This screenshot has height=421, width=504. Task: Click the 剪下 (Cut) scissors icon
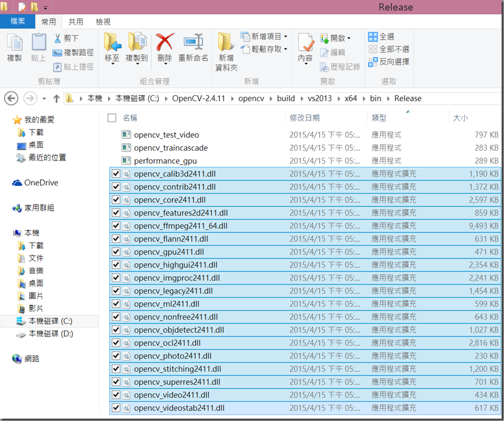(58, 39)
